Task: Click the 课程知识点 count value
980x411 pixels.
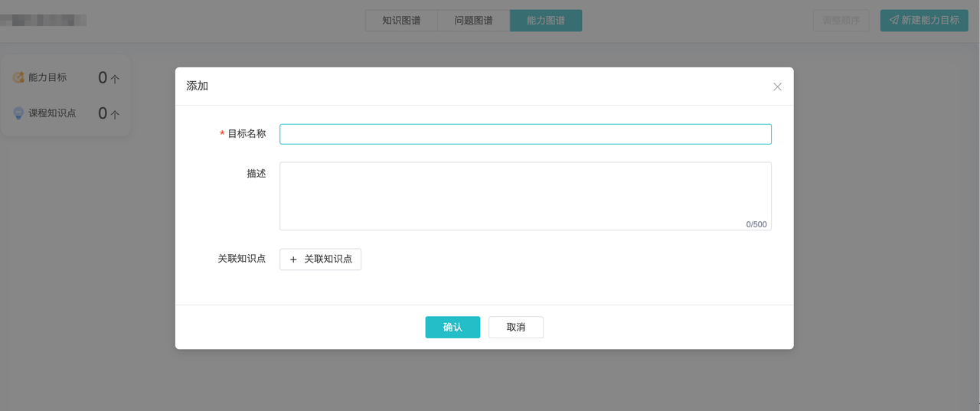Action: point(103,113)
